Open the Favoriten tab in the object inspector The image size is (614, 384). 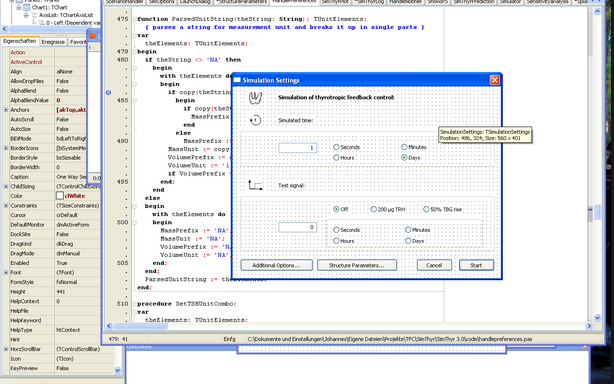click(x=78, y=42)
